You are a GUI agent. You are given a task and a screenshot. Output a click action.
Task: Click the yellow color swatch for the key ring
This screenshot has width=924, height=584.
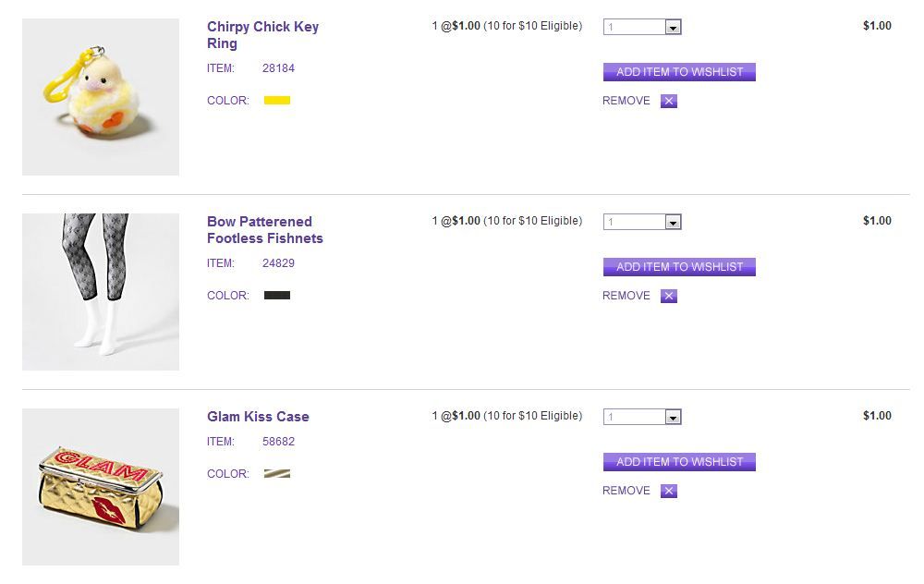click(277, 101)
